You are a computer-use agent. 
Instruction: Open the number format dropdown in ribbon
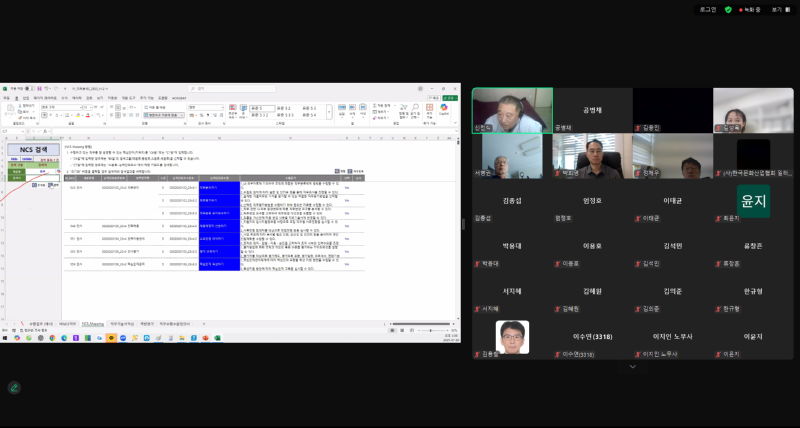pos(205,106)
